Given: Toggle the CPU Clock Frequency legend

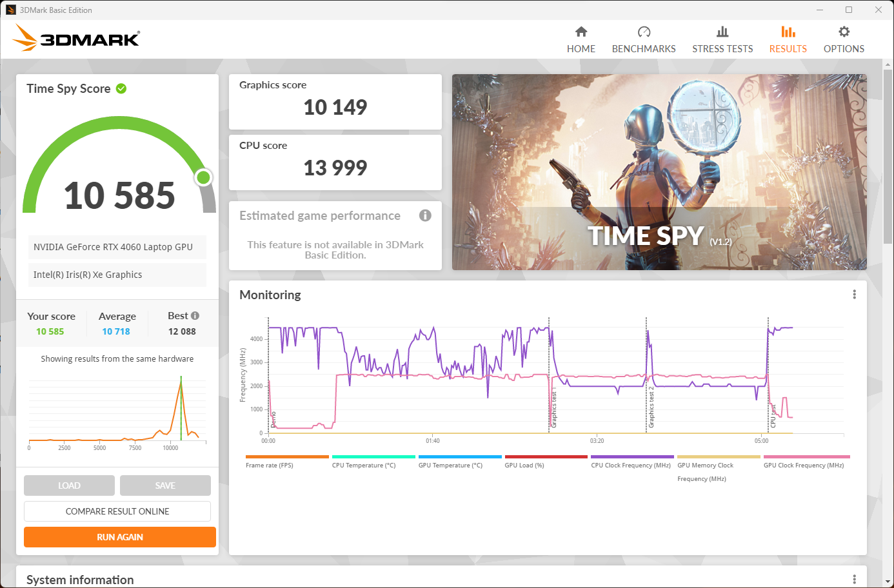Looking at the screenshot, I should tap(632, 462).
